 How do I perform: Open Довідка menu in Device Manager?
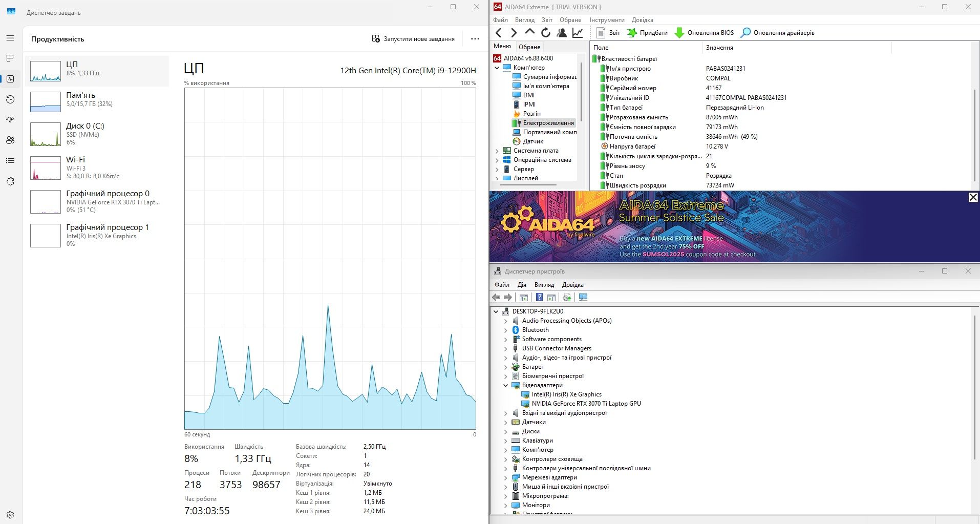click(x=572, y=285)
